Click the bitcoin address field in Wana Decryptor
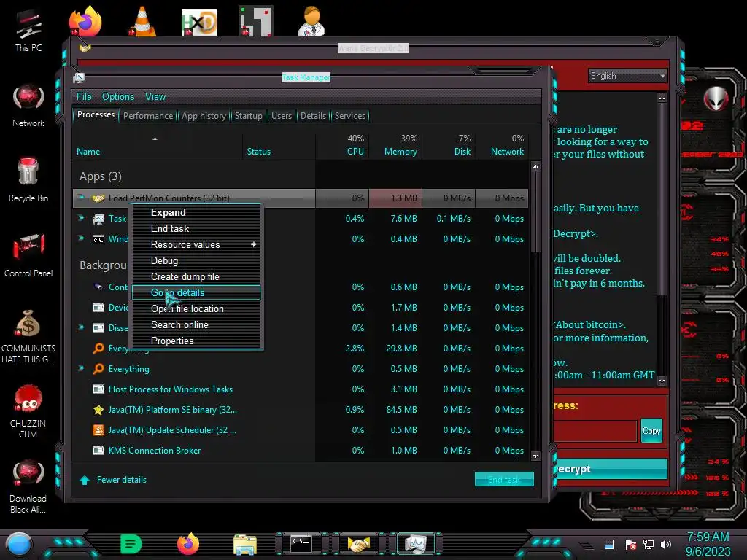 tap(595, 431)
